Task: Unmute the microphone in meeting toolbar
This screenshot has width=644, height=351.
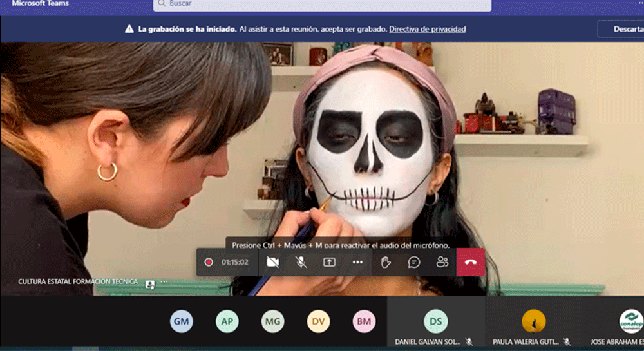Action: 301,262
